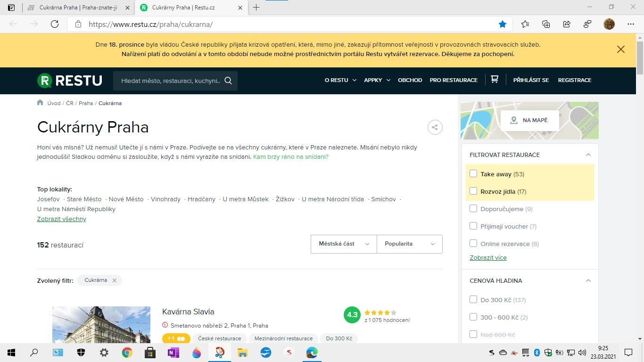Open Windows search in taskbar
644x362 pixels.
tap(34, 352)
